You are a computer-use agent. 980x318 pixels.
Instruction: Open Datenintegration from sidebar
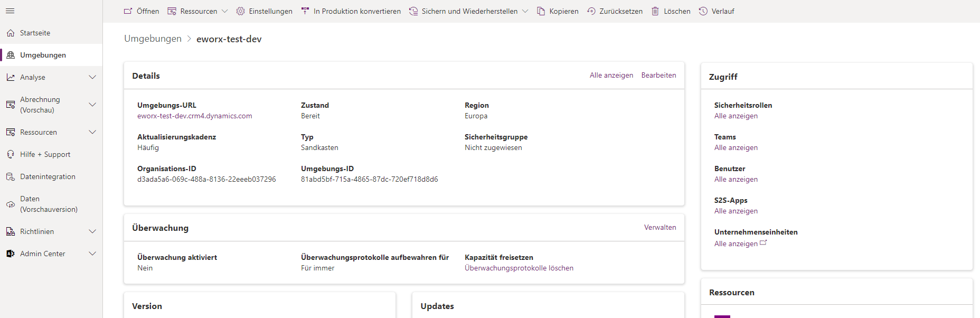51,176
